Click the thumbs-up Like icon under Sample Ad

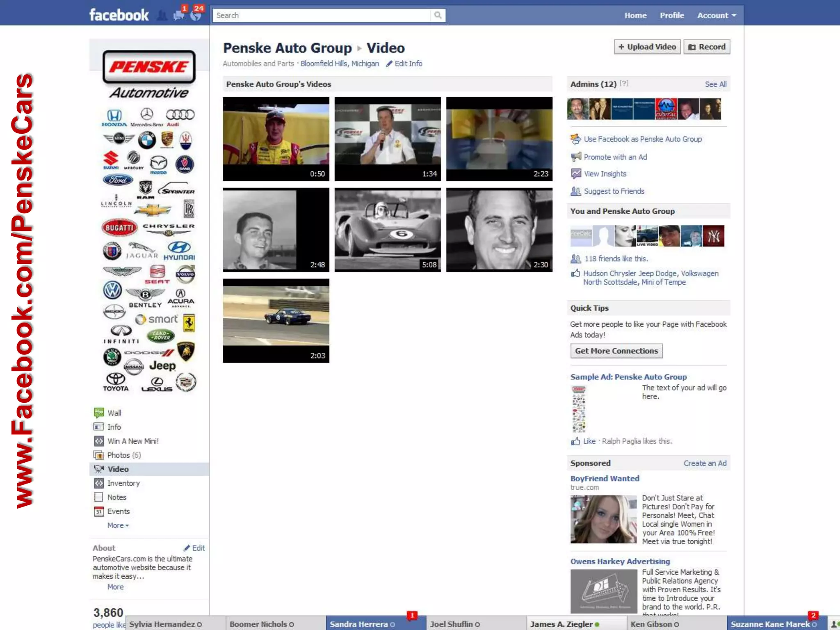pyautogui.click(x=575, y=441)
